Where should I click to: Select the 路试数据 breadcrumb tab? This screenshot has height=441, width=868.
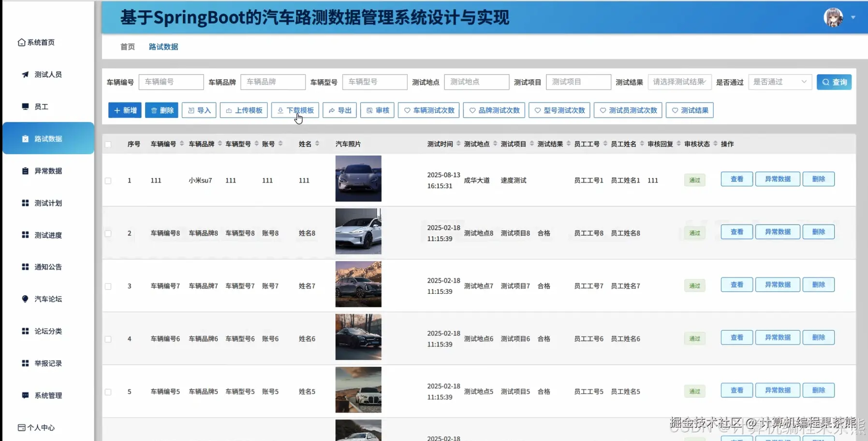coord(163,47)
